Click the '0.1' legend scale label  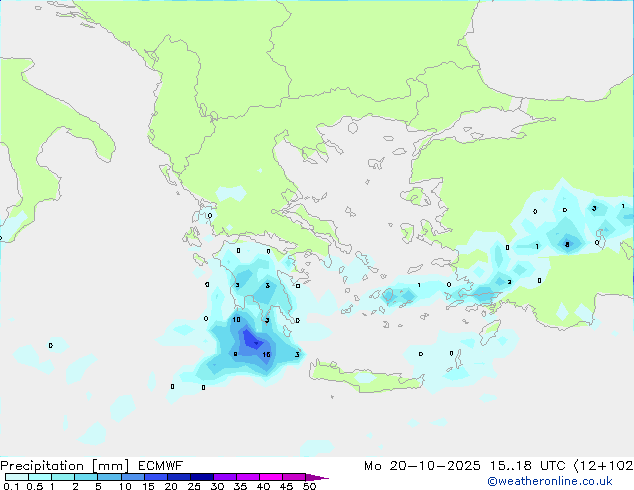click(x=11, y=486)
